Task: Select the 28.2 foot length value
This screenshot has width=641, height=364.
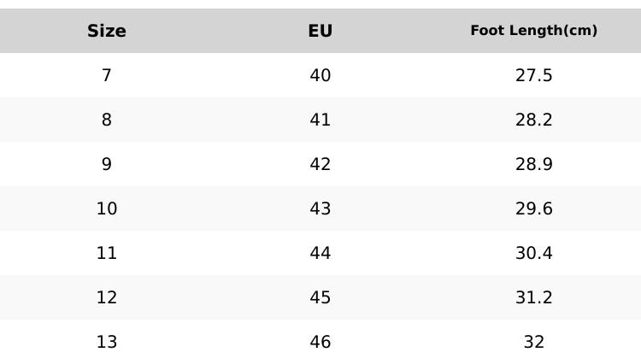Action: tap(533, 120)
